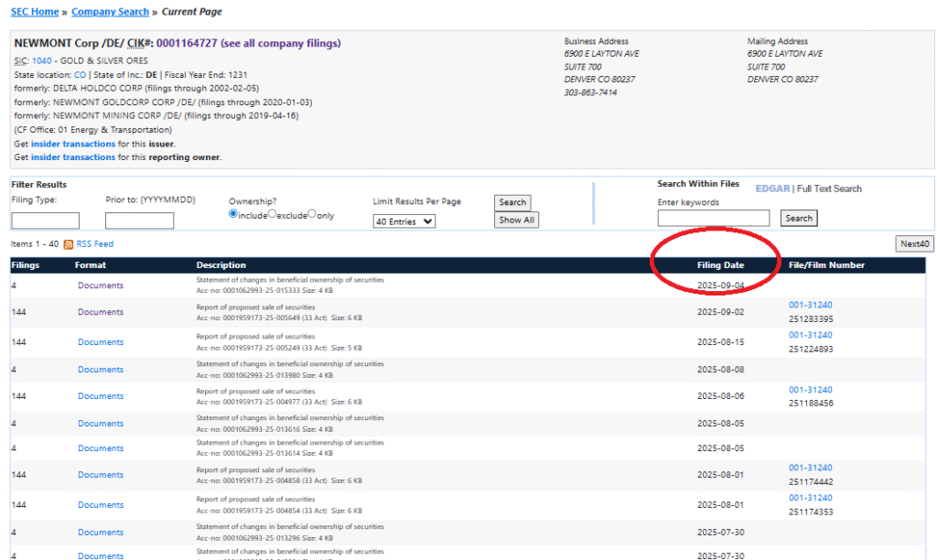Select the Ownership 'exclude' radio button
The height and width of the screenshot is (560, 937).
pyautogui.click(x=272, y=214)
